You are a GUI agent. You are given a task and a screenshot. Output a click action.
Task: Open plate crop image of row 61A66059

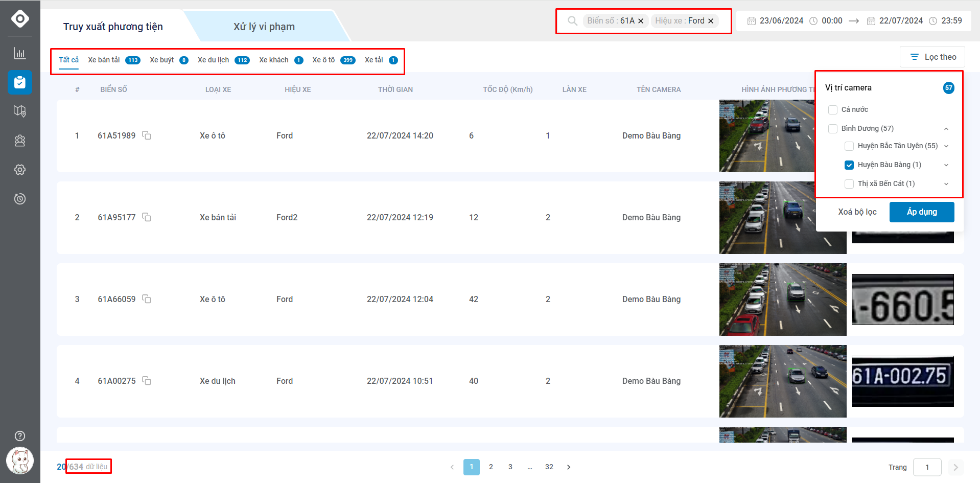pos(902,300)
